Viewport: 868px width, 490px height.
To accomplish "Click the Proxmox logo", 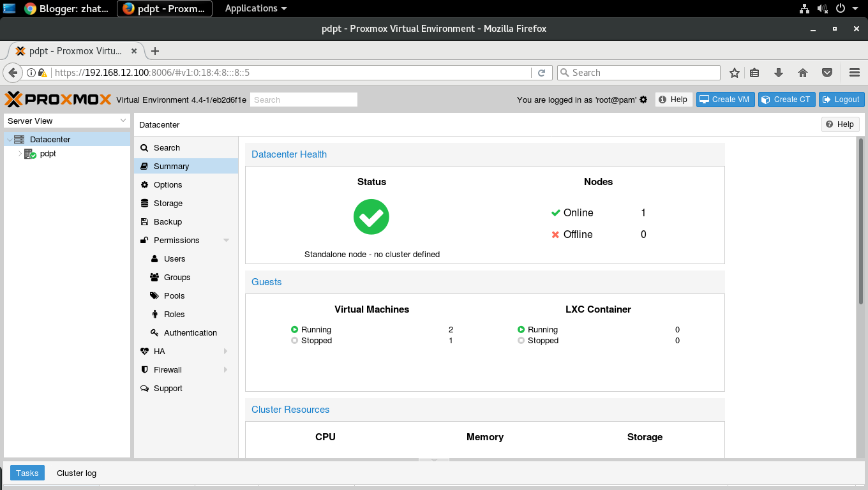I will coord(57,100).
